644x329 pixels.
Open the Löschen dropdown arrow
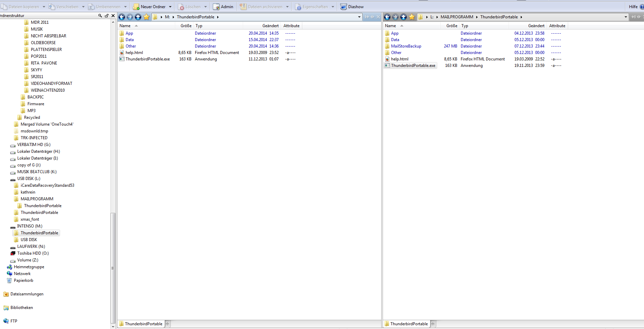[x=205, y=7]
